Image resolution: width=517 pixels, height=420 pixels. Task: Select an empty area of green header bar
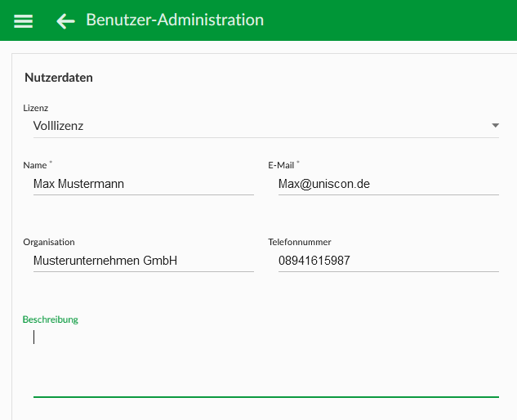(x=389, y=20)
